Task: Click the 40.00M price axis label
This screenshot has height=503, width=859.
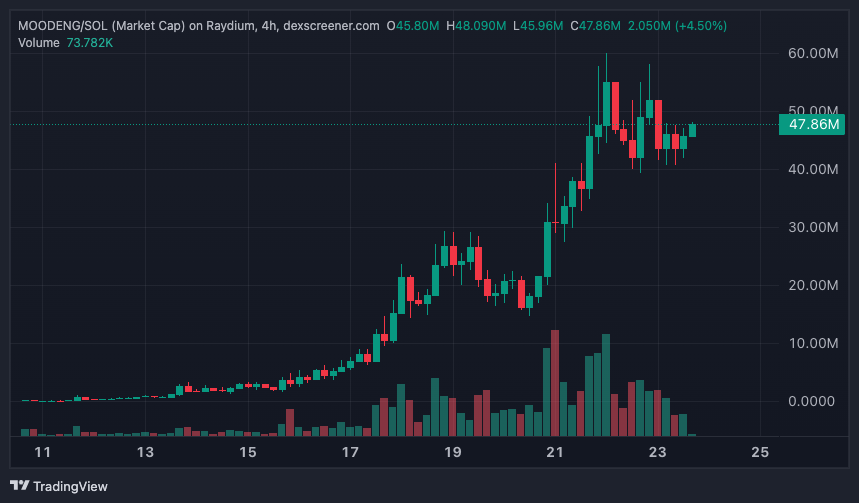Action: pyautogui.click(x=813, y=169)
